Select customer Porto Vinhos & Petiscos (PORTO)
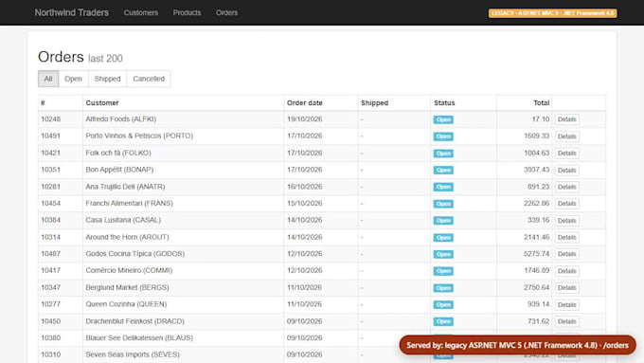The height and width of the screenshot is (363, 644). tap(139, 136)
